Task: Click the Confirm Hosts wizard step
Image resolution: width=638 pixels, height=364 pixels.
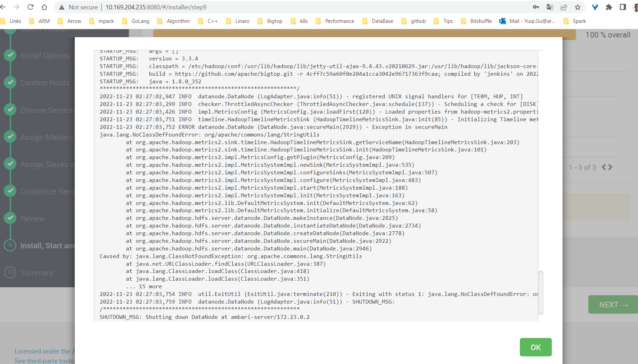Action: pos(45,83)
